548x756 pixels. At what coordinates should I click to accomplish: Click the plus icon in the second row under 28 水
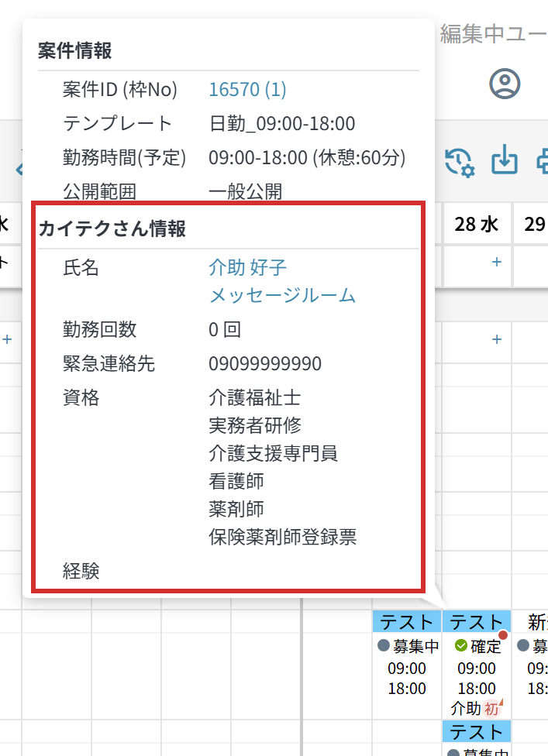point(496,339)
